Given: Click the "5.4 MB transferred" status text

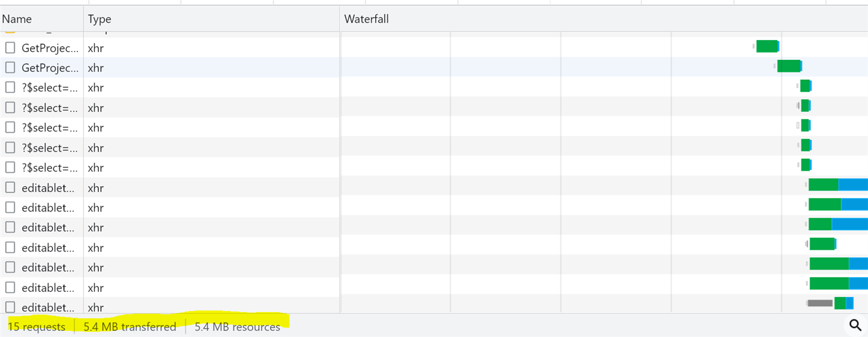Looking at the screenshot, I should click(x=130, y=327).
